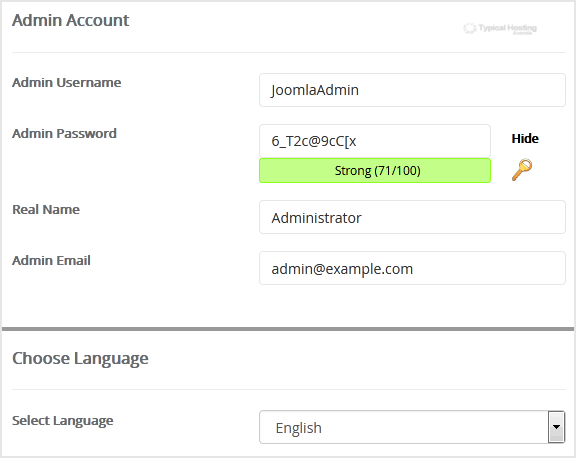576x458 pixels.
Task: Click the Admin Email field
Action: [412, 268]
